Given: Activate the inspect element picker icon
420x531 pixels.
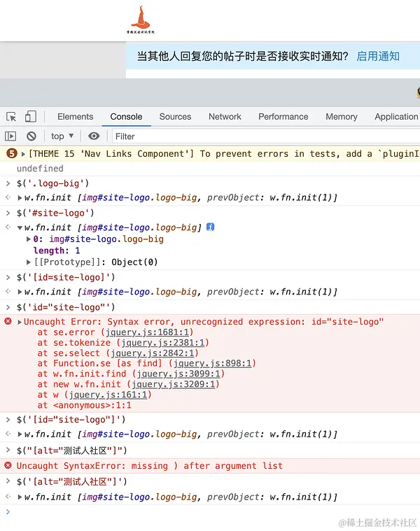Looking at the screenshot, I should click(x=11, y=117).
